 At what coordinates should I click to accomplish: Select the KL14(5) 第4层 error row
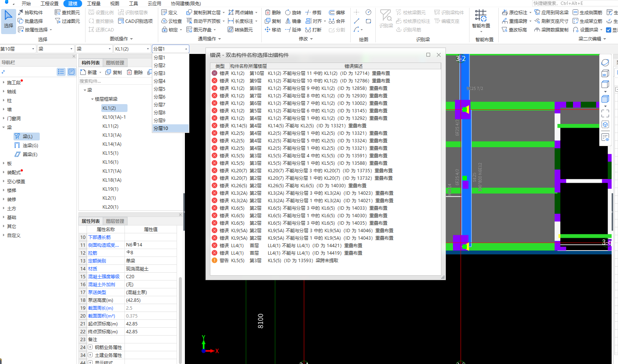pos(325,125)
